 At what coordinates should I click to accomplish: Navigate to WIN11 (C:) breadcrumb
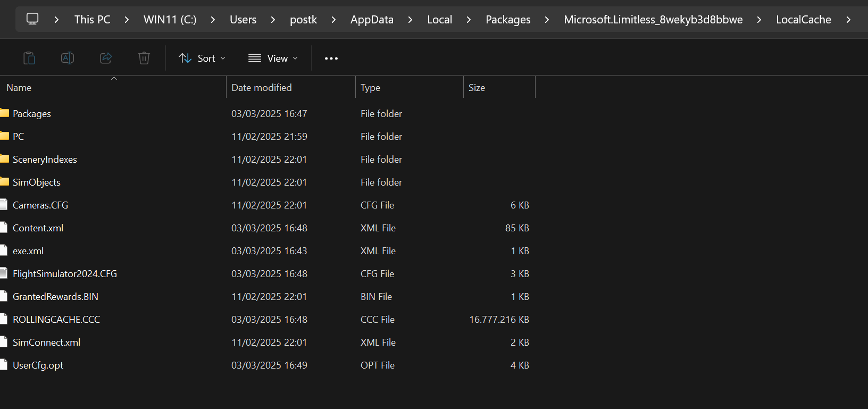(170, 20)
